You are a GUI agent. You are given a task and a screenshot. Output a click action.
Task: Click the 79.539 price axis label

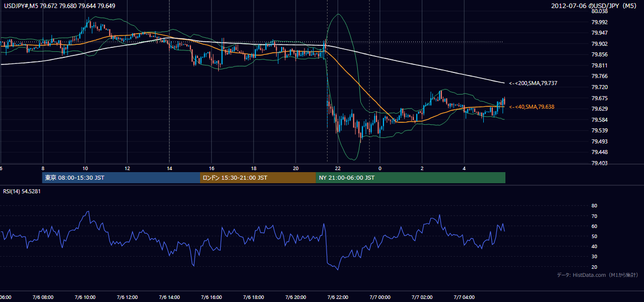[599, 130]
